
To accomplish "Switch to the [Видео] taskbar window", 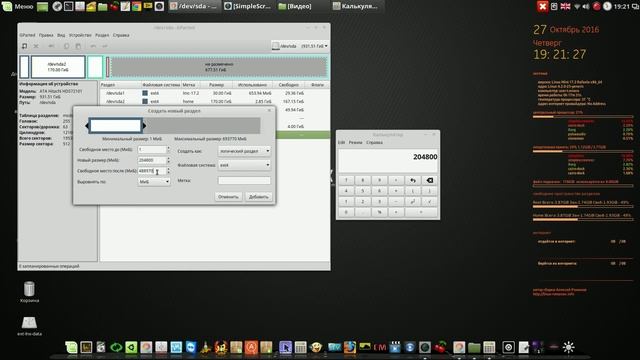I will [x=300, y=6].
